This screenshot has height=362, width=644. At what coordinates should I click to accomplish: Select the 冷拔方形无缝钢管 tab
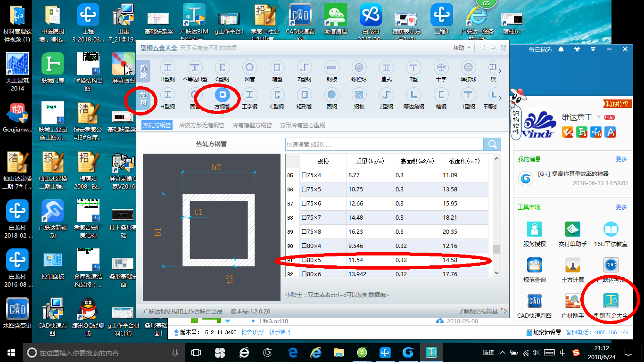click(x=202, y=125)
